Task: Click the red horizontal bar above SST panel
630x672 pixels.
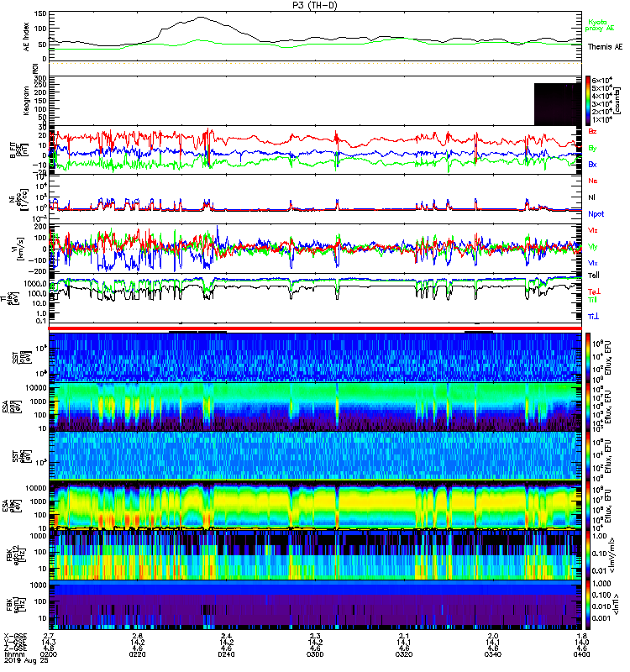Action: tap(315, 328)
